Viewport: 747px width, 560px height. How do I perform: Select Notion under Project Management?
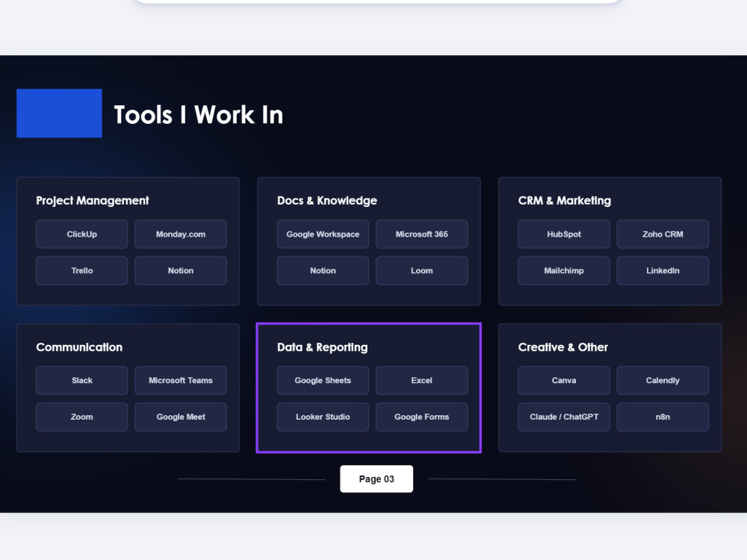point(181,270)
